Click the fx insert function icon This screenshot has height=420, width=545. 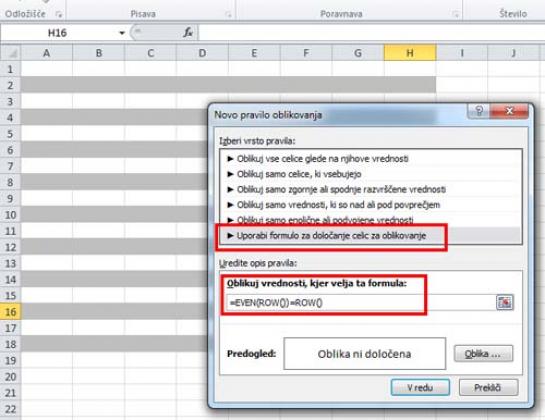click(x=188, y=33)
